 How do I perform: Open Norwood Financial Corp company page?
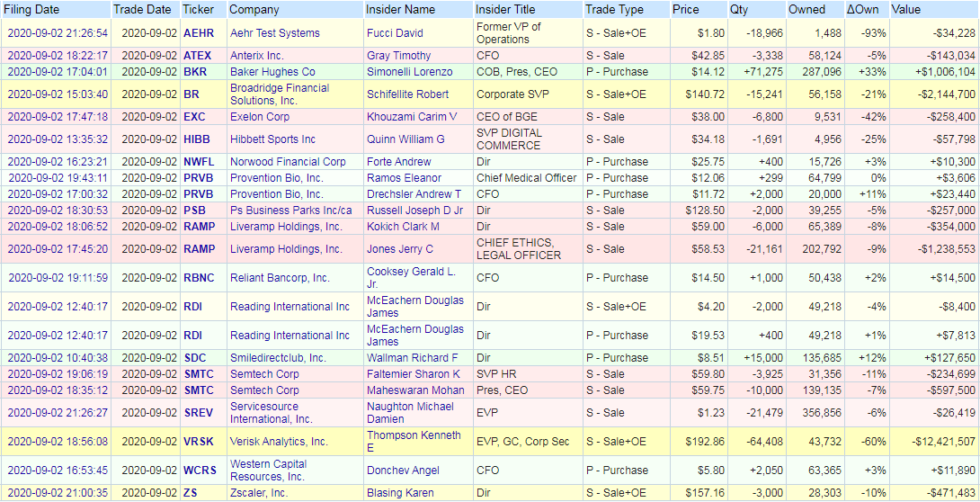coord(288,162)
